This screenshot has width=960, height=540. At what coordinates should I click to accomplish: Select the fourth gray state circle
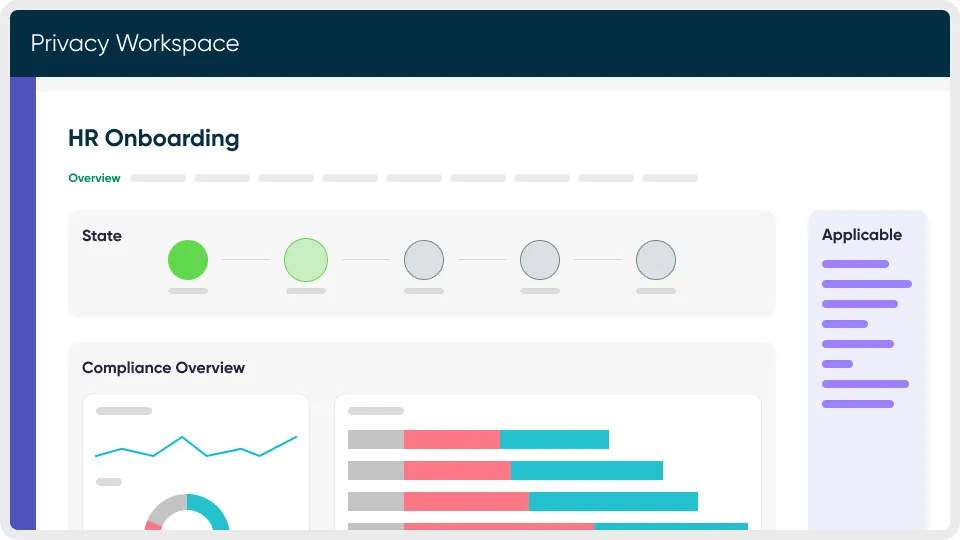point(540,260)
